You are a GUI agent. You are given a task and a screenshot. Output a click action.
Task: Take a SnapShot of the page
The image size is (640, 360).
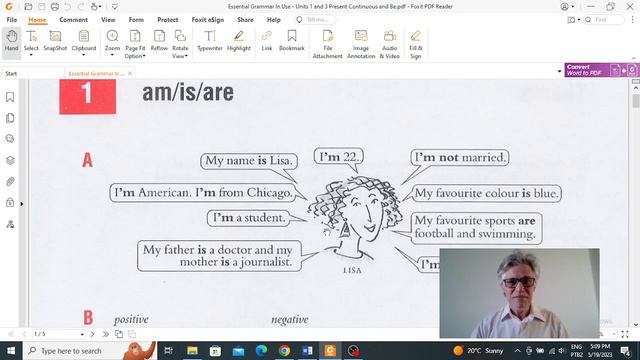pyautogui.click(x=55, y=41)
